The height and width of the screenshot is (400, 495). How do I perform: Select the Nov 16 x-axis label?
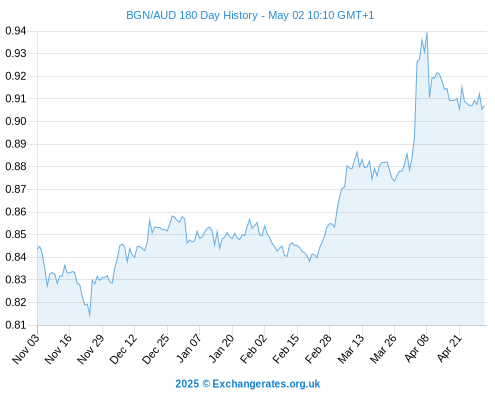[x=58, y=349]
